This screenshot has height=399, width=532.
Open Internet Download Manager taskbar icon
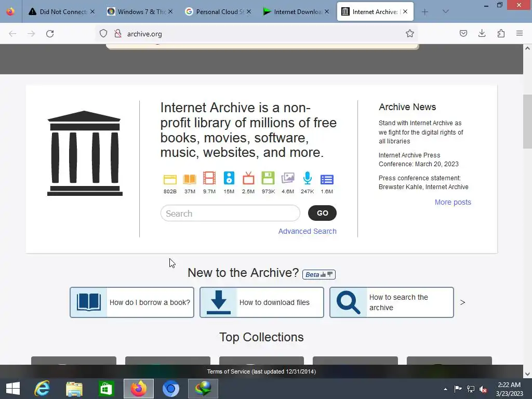pos(203,389)
